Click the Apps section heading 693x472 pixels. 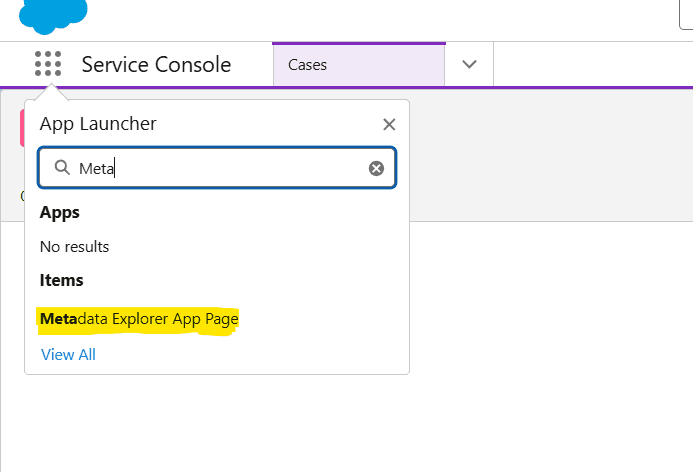60,213
